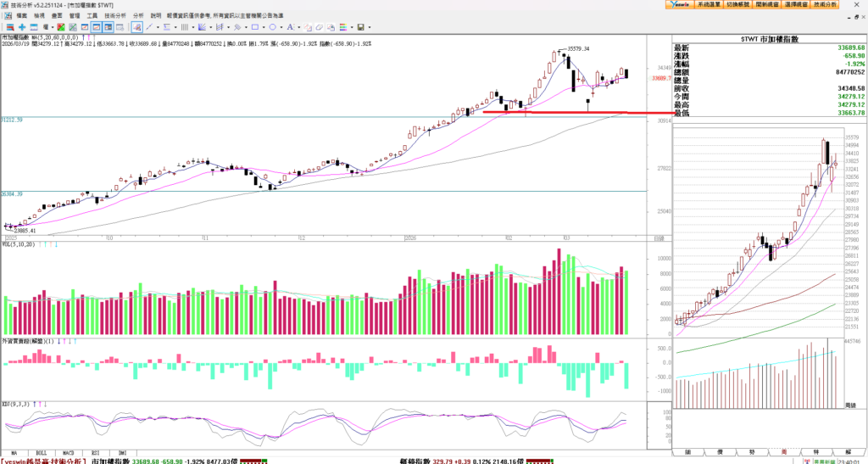This screenshot has width=868, height=464.
Task: Select the rectangle drawing tool
Action: tap(255, 27)
